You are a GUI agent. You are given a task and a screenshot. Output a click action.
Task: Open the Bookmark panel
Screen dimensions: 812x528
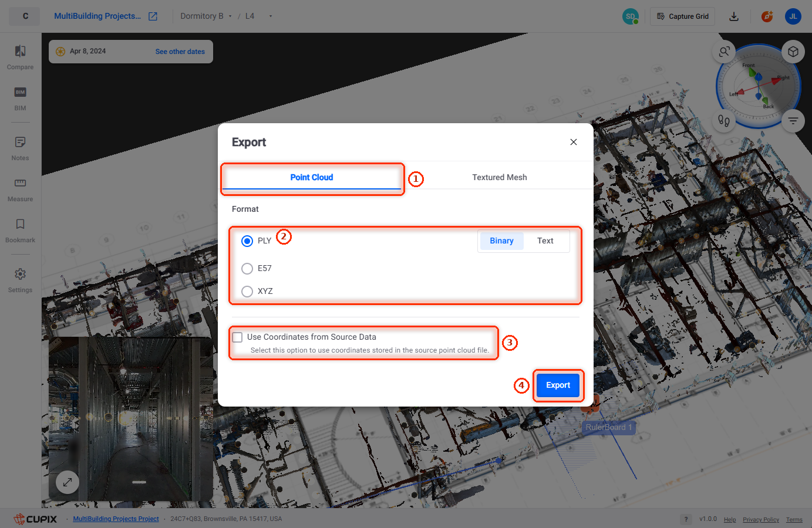[20, 230]
